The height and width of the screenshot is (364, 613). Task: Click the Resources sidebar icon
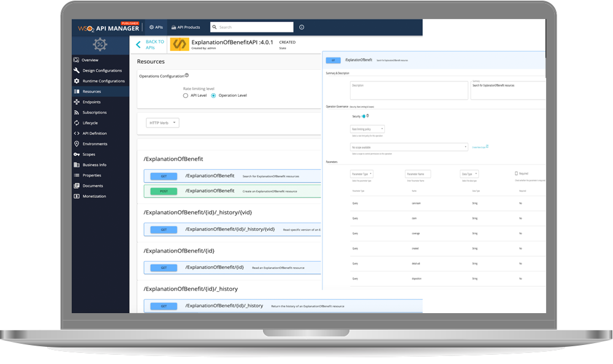[77, 91]
